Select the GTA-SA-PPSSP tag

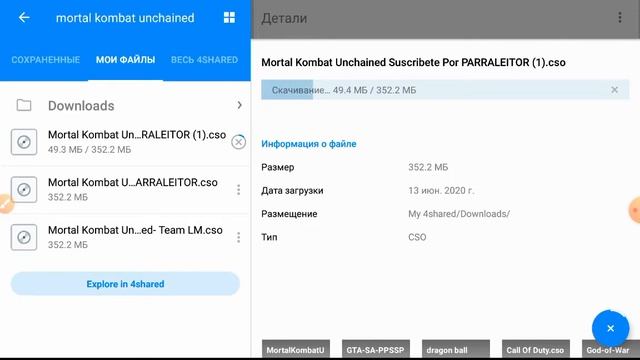tap(376, 350)
